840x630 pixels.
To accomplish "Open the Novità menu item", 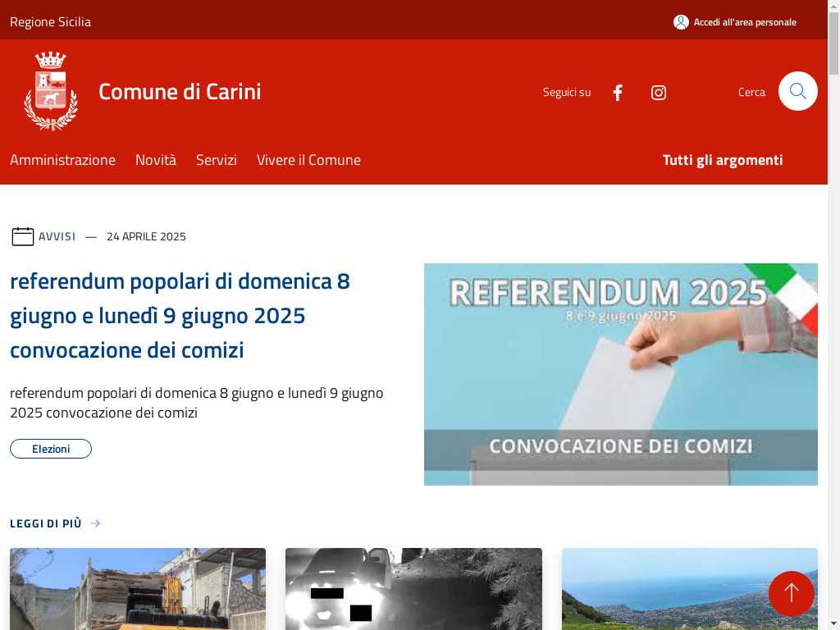I will click(x=155, y=160).
